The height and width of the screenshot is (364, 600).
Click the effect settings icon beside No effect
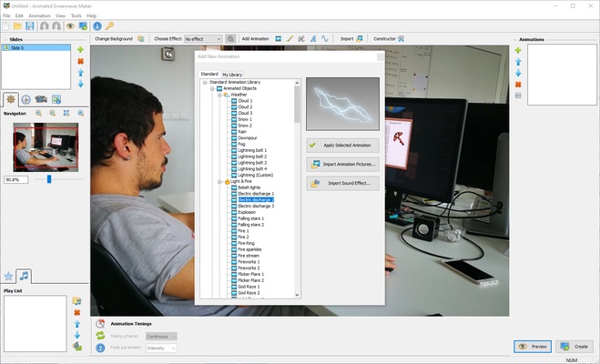tap(230, 38)
